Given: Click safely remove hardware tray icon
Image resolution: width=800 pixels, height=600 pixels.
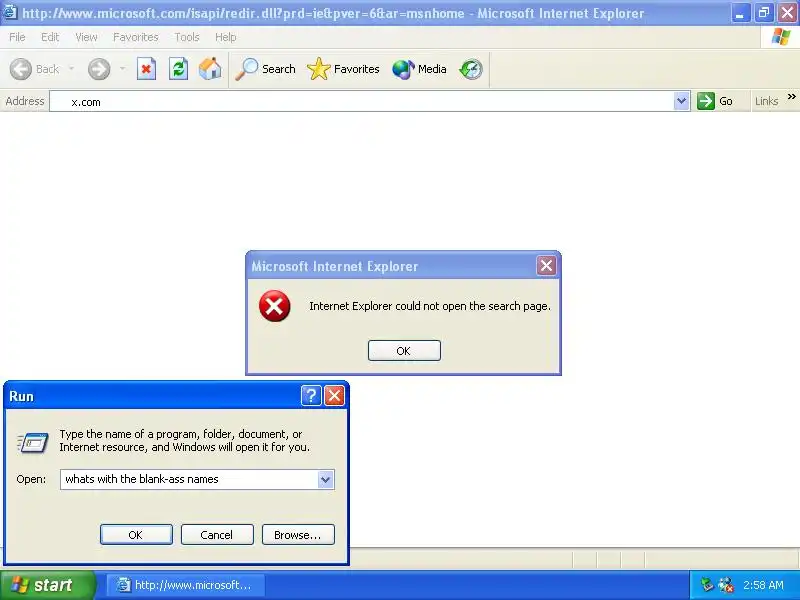Looking at the screenshot, I should tap(707, 585).
